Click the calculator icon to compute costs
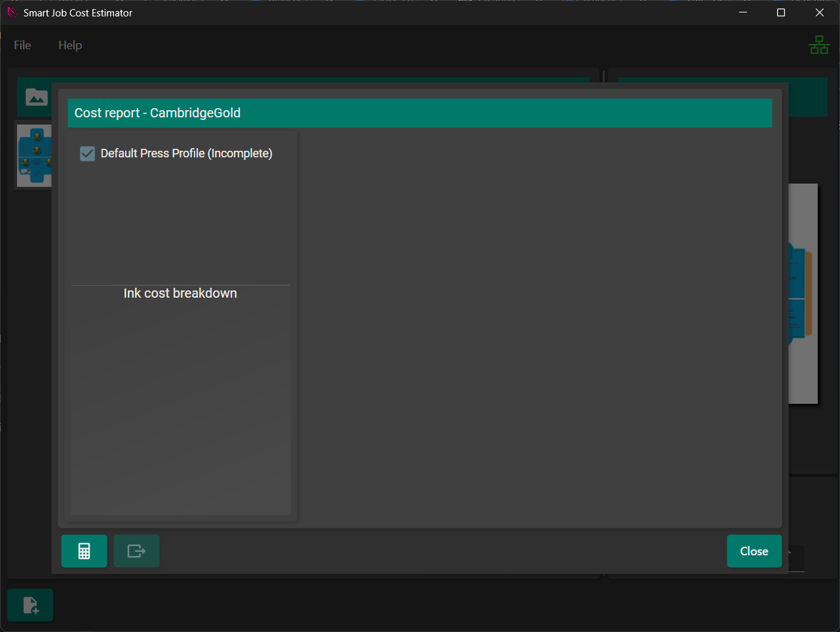 coord(84,551)
